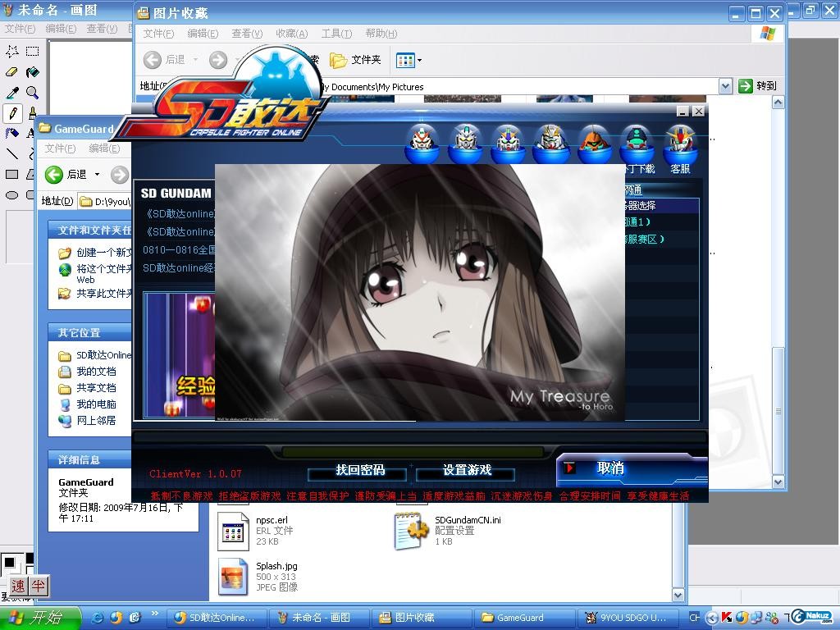Click the Windows 开始 Start button
Image resolution: width=840 pixels, height=630 pixels.
[40, 619]
